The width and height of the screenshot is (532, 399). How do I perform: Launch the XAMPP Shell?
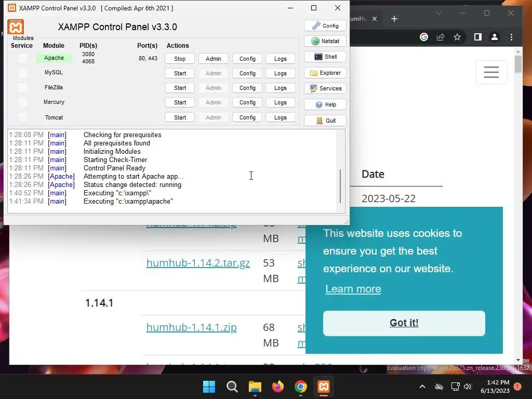click(325, 57)
